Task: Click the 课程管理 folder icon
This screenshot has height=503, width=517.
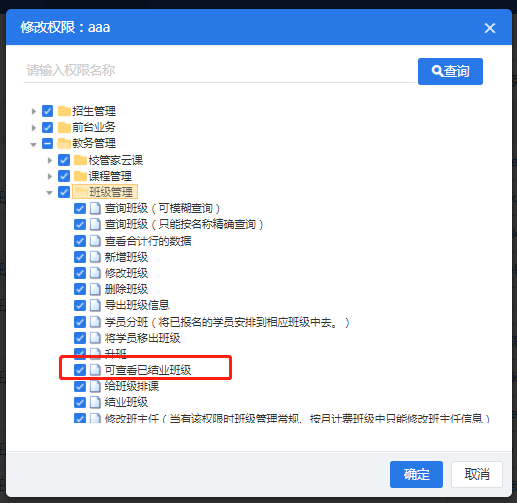Action: tap(80, 176)
